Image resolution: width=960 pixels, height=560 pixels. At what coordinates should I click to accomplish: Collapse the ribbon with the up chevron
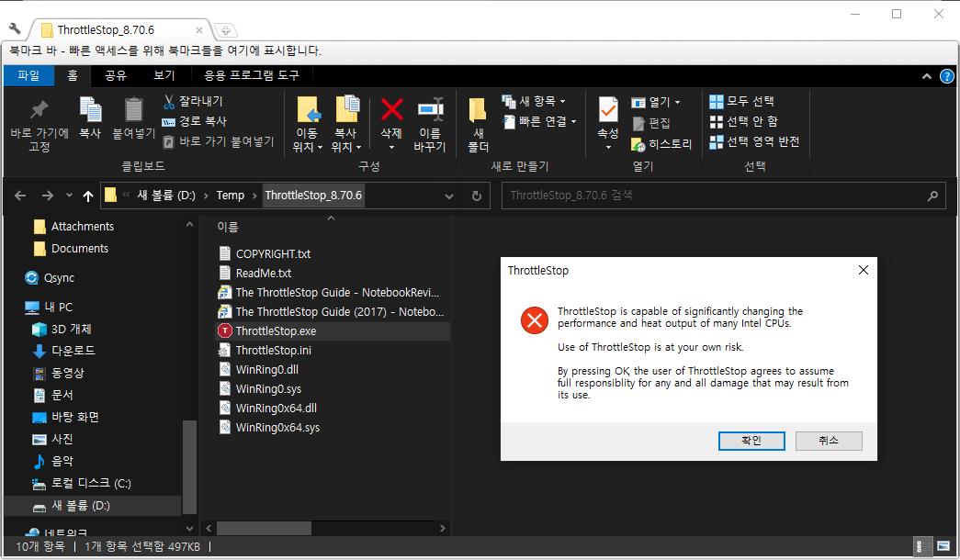tap(926, 76)
